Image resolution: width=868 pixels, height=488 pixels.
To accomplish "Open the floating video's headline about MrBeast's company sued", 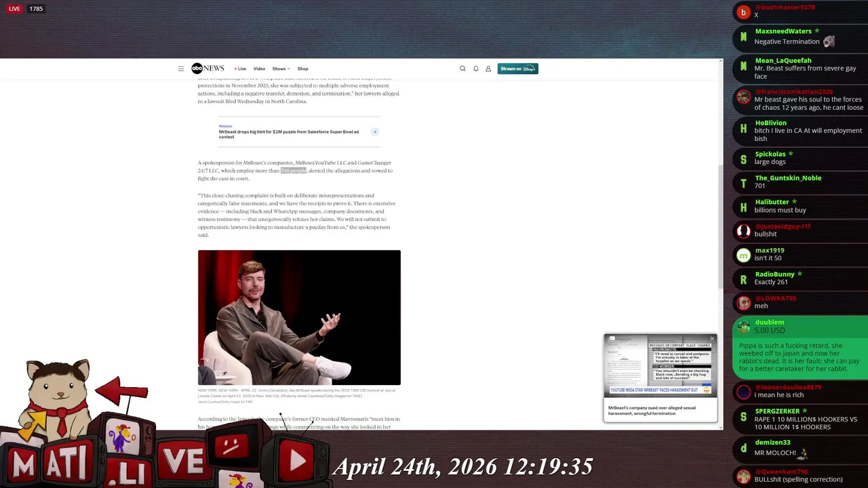I will 652,410.
